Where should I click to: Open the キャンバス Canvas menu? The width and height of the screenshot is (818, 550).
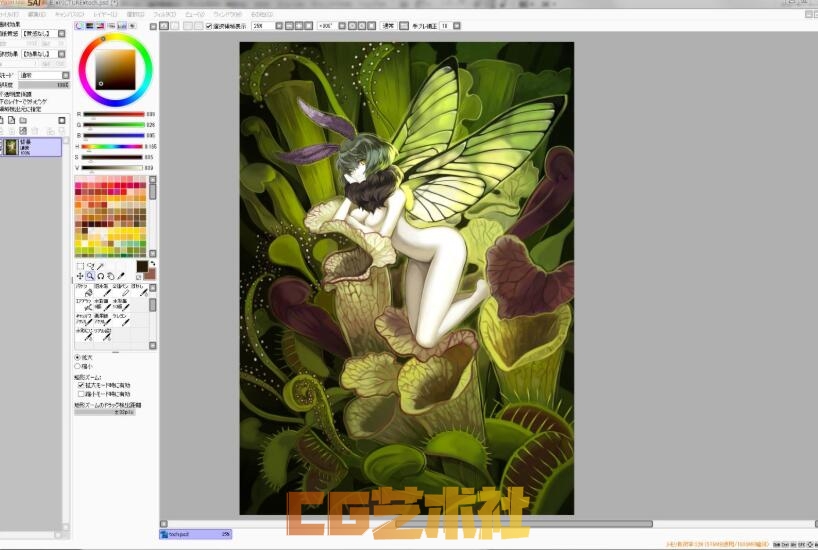coord(69,15)
